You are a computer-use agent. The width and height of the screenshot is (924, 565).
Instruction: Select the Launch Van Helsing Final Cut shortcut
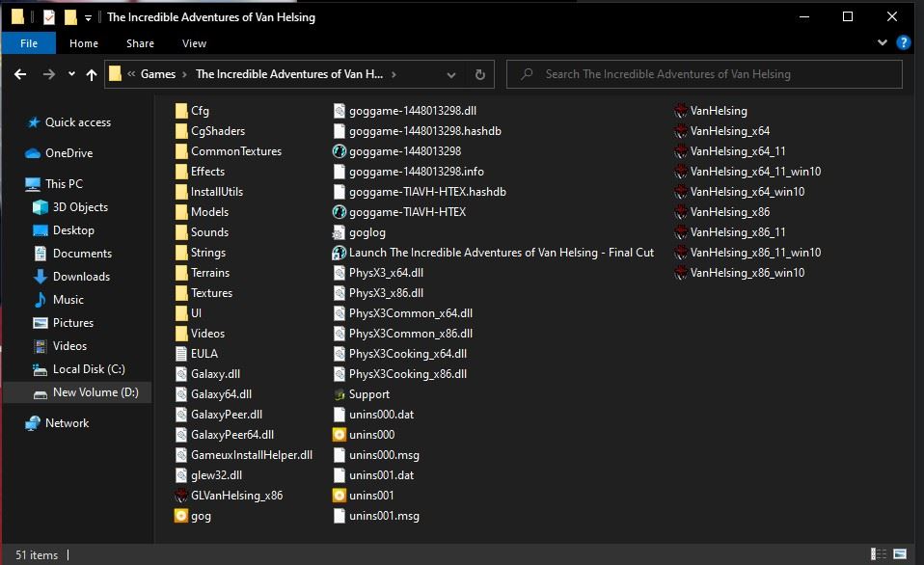(340, 253)
